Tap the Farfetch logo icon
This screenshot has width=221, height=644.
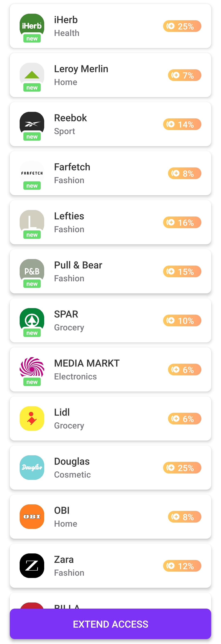(x=32, y=173)
